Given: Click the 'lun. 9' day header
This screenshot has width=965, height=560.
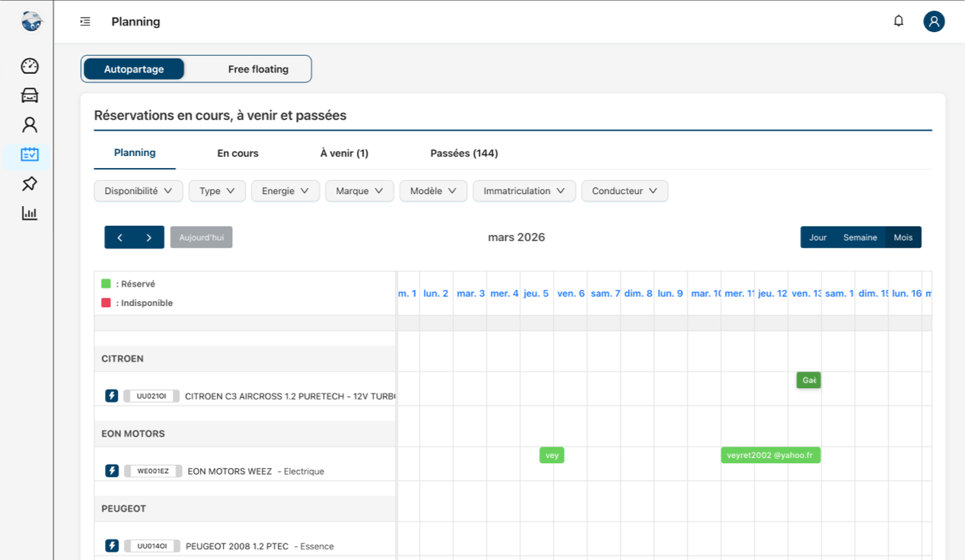Looking at the screenshot, I should tap(670, 293).
